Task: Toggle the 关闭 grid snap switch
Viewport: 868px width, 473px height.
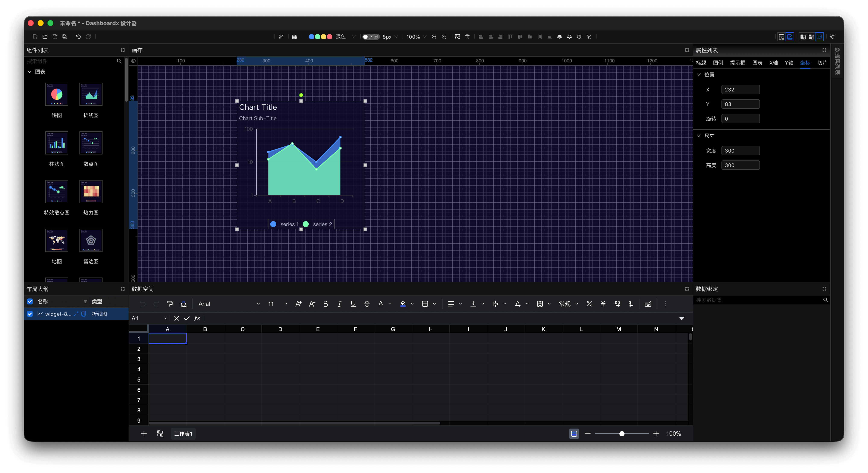Action: 371,37
